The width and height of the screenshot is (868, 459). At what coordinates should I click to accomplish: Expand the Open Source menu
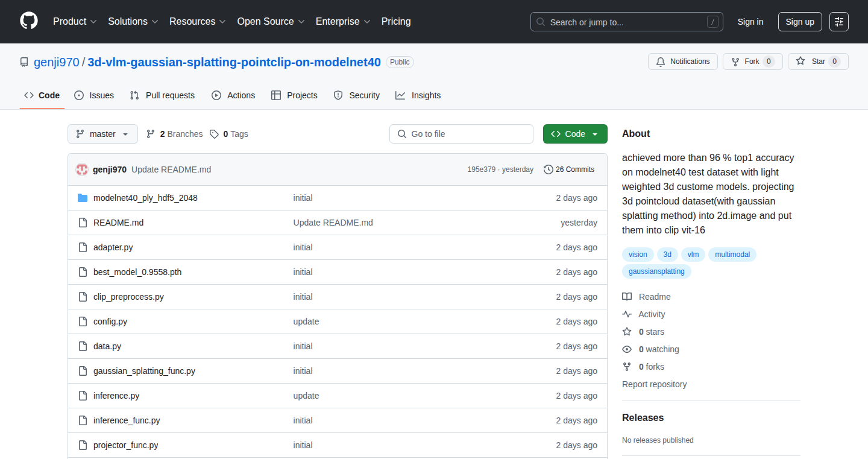[271, 21]
